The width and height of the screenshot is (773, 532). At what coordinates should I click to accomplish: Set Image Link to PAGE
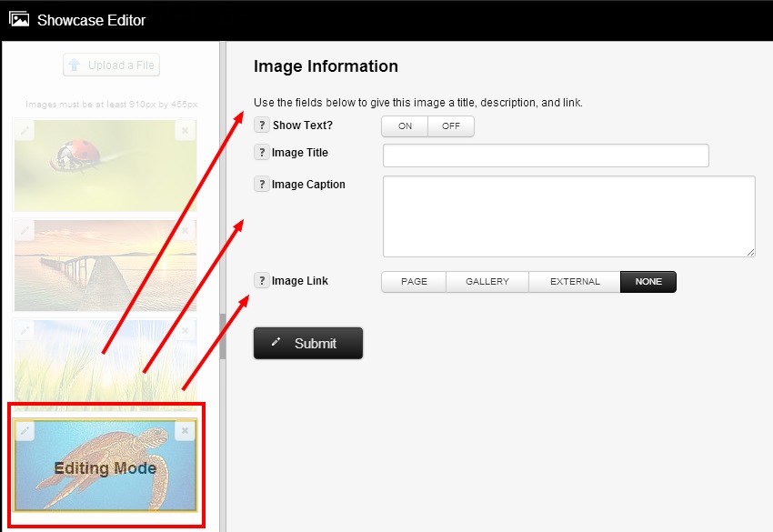click(x=414, y=282)
